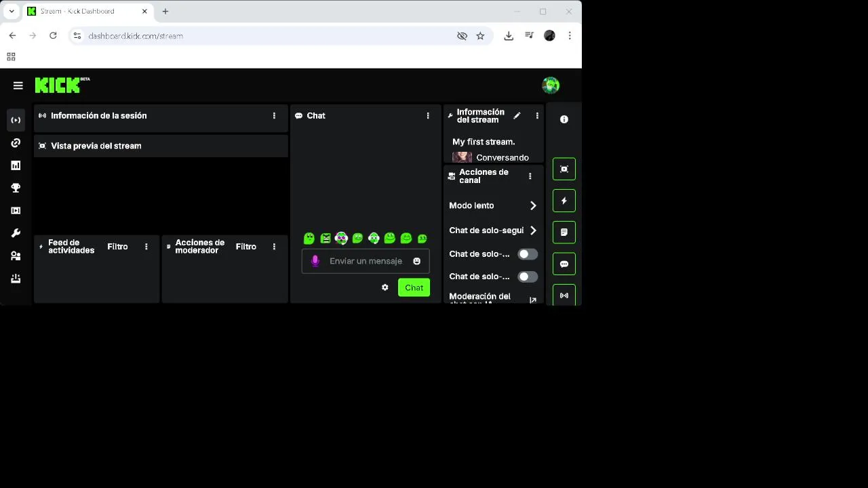The height and width of the screenshot is (488, 868).
Task: Expand the Modo lento chevron
Action: point(533,205)
